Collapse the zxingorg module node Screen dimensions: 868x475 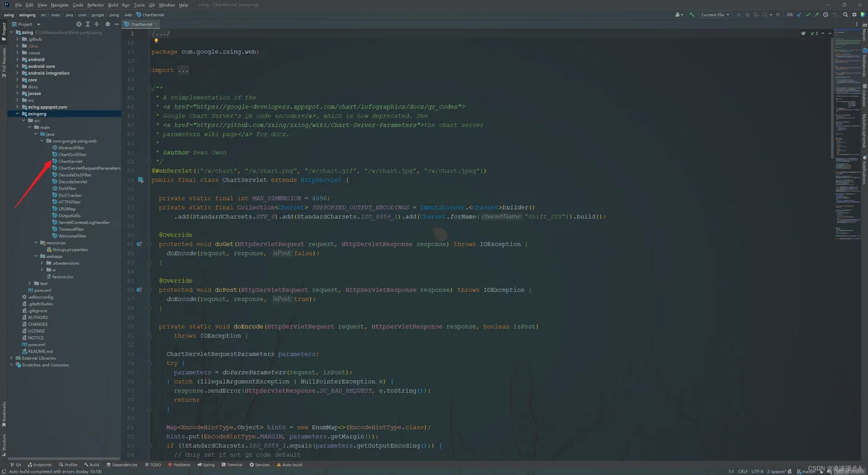[17, 113]
